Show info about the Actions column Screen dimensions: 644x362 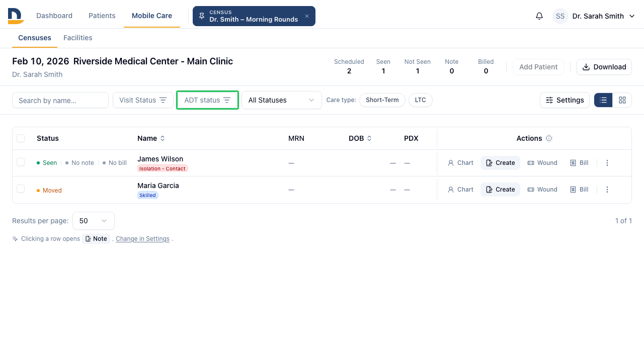point(549,138)
